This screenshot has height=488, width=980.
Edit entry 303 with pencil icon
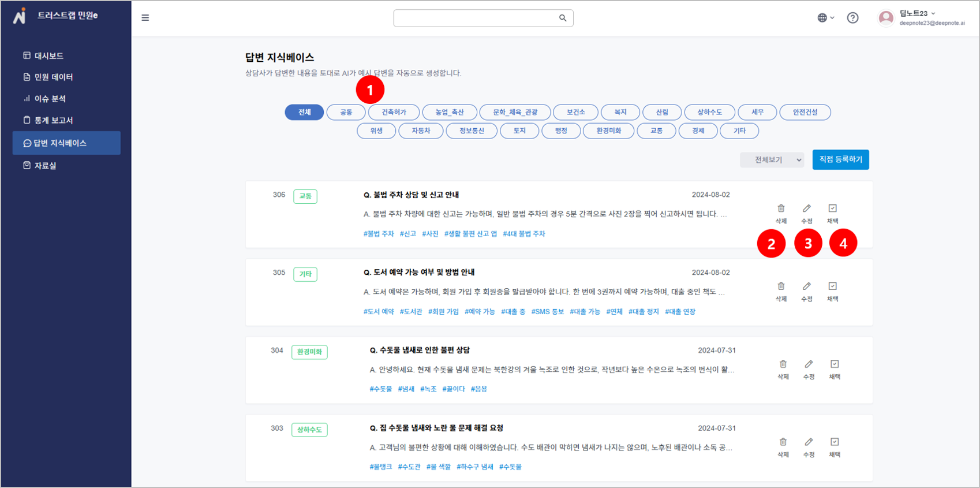pos(809,442)
